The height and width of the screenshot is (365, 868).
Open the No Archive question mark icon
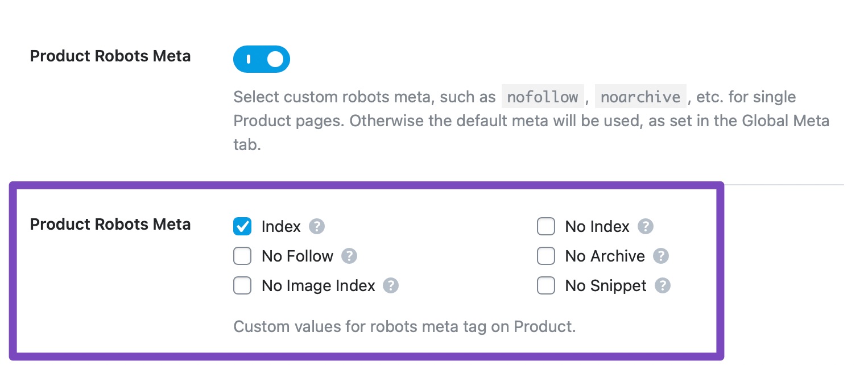tap(661, 256)
